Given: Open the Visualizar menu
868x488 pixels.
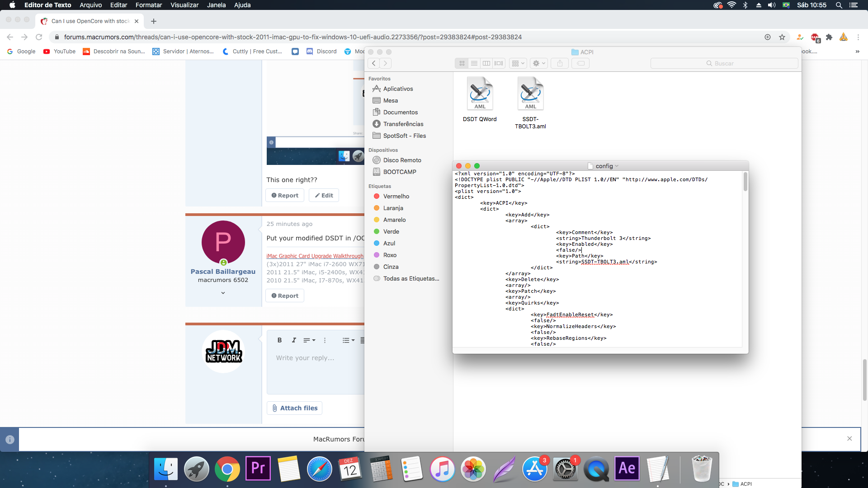Looking at the screenshot, I should 184,5.
